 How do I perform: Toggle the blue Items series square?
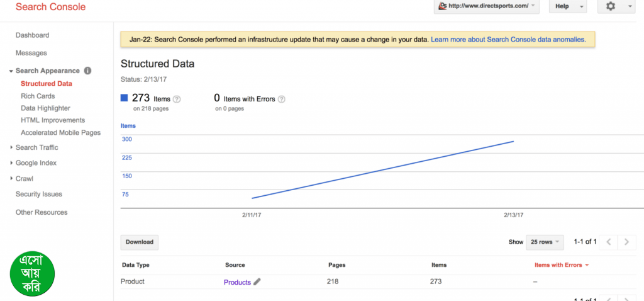tap(125, 98)
